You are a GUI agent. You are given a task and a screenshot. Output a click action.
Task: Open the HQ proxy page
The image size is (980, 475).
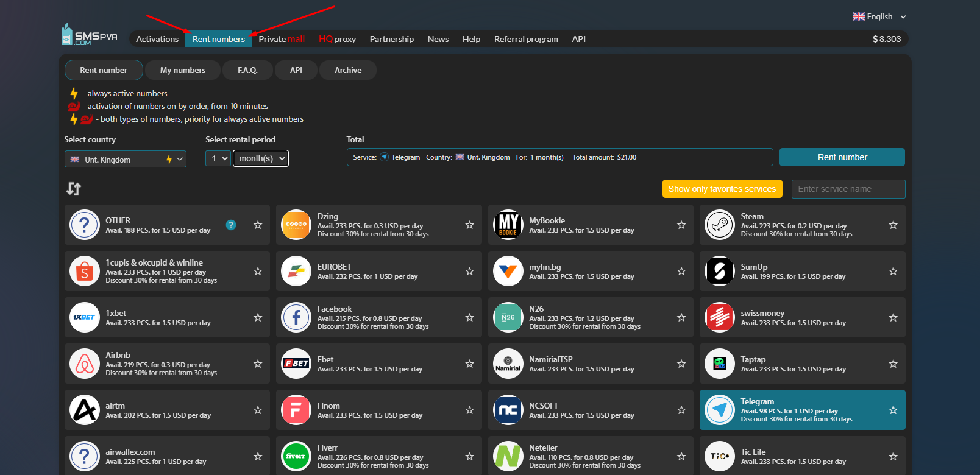(x=337, y=39)
